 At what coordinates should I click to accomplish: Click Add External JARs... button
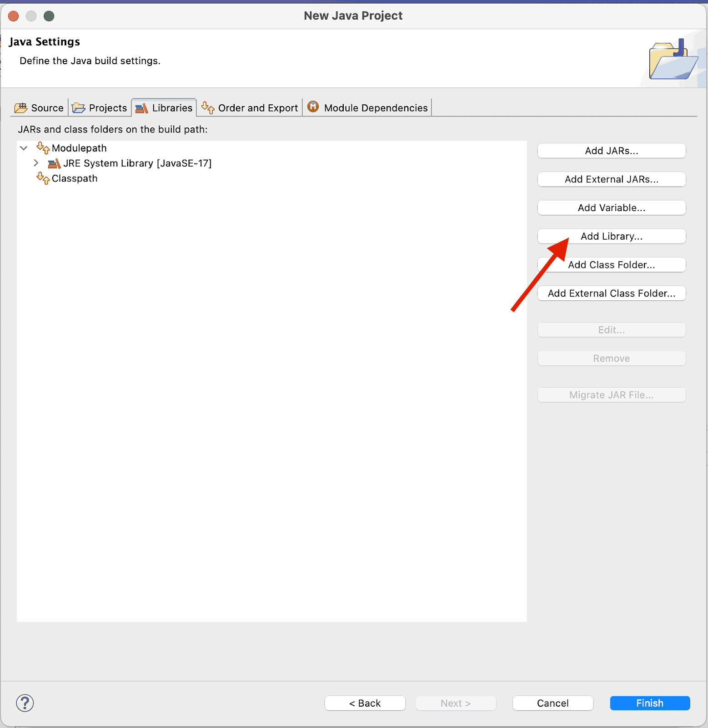612,179
